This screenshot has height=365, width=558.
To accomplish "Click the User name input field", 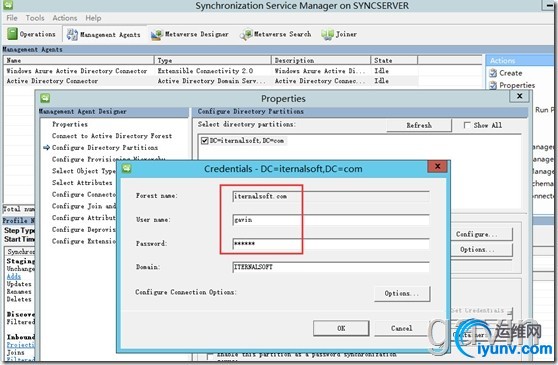I will tap(331, 220).
